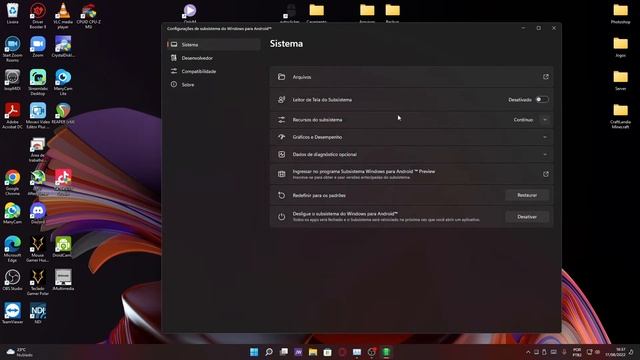Click Ingressar no programa Subsistema Windows Preview
This screenshot has height=360, width=640.
pyautogui.click(x=411, y=174)
